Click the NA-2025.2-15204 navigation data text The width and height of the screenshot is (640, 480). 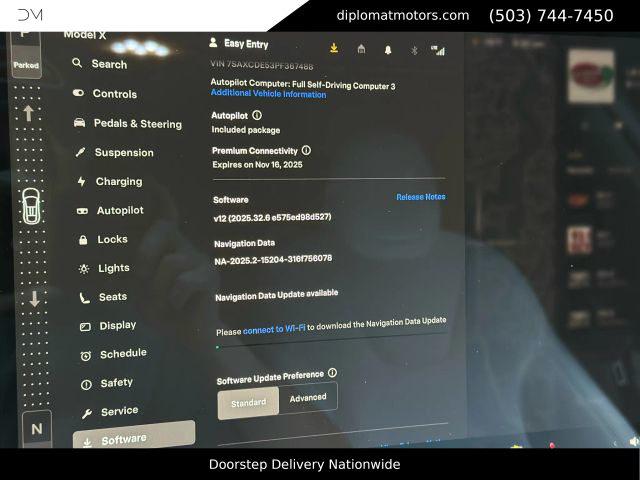tap(273, 260)
